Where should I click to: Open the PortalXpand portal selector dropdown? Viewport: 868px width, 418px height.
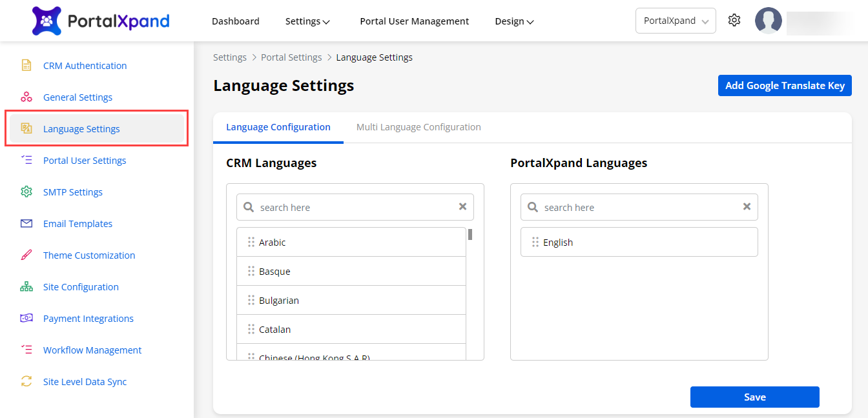tap(676, 21)
